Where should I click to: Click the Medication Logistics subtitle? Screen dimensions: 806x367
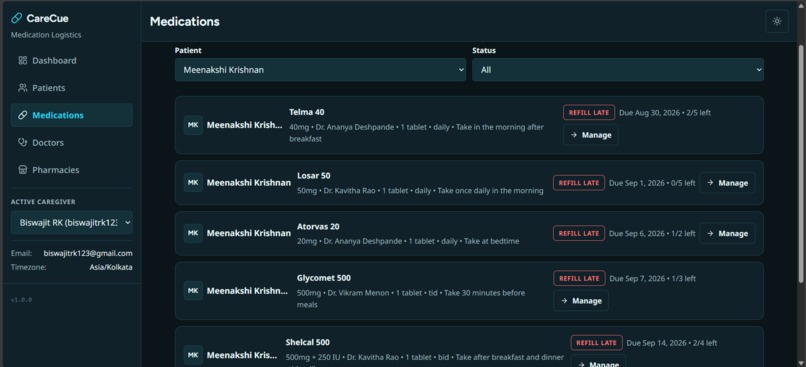[x=46, y=35]
